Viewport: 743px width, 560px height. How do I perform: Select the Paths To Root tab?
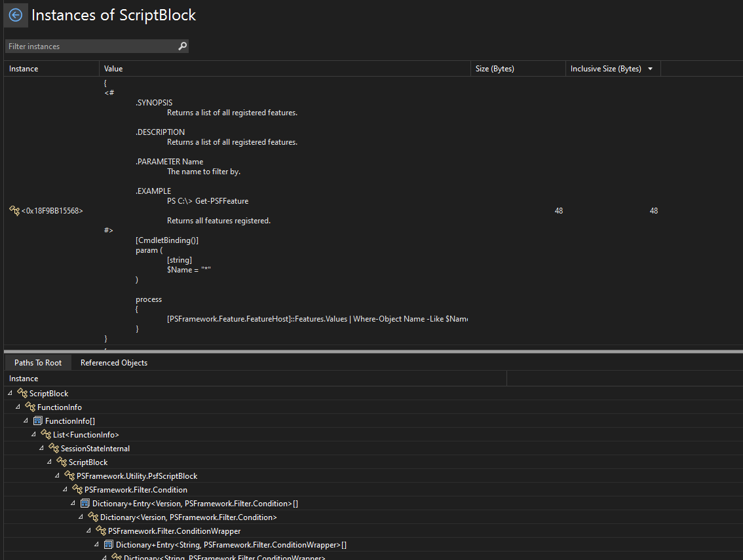pyautogui.click(x=37, y=362)
